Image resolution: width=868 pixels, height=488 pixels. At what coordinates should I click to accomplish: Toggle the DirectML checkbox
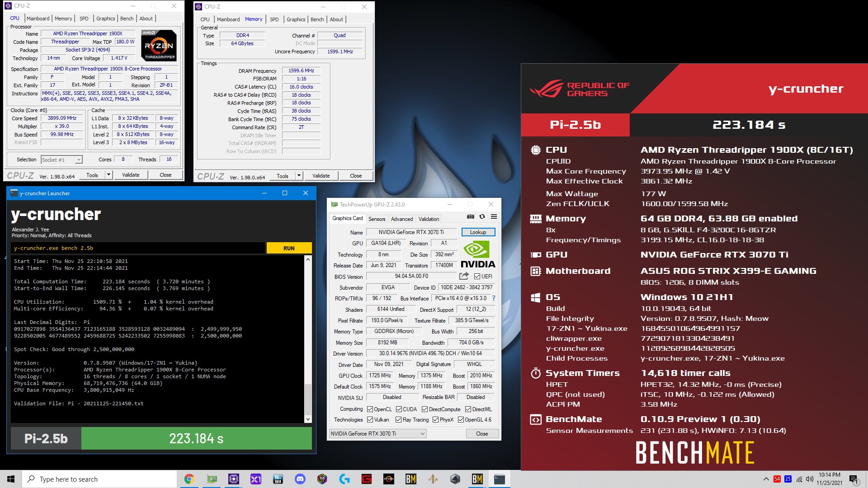468,409
